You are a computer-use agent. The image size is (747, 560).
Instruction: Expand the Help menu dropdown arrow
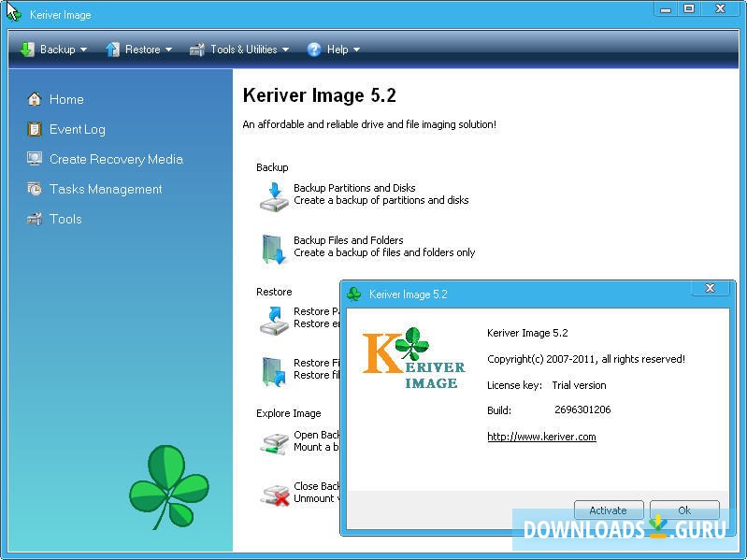(x=356, y=50)
